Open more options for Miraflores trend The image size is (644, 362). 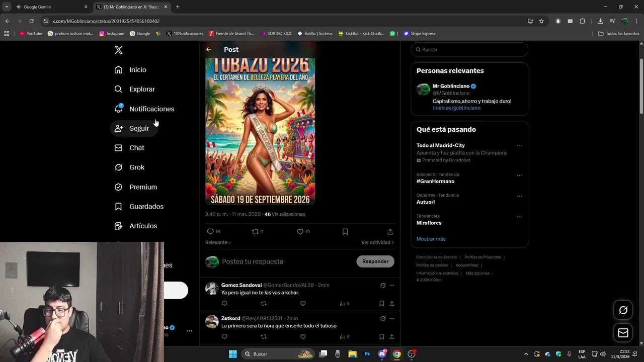click(x=519, y=217)
